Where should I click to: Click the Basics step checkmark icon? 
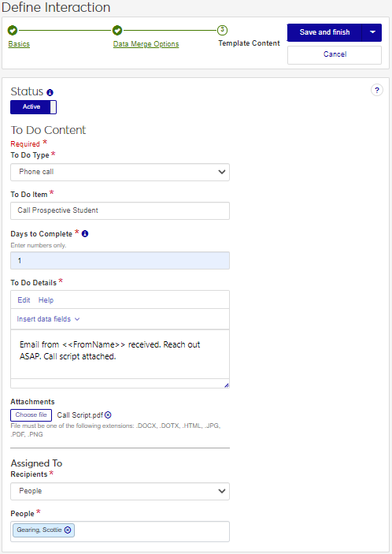point(13,31)
